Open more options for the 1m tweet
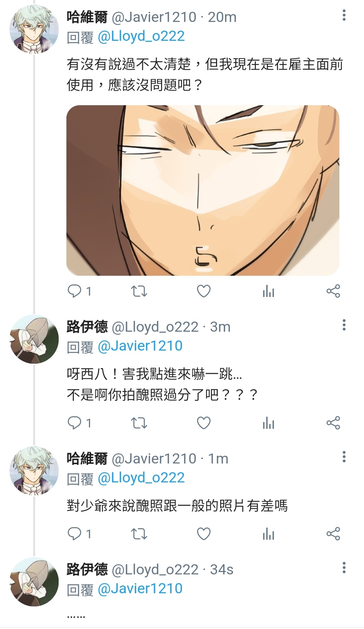Viewport: 364px width, 629px height. [344, 457]
